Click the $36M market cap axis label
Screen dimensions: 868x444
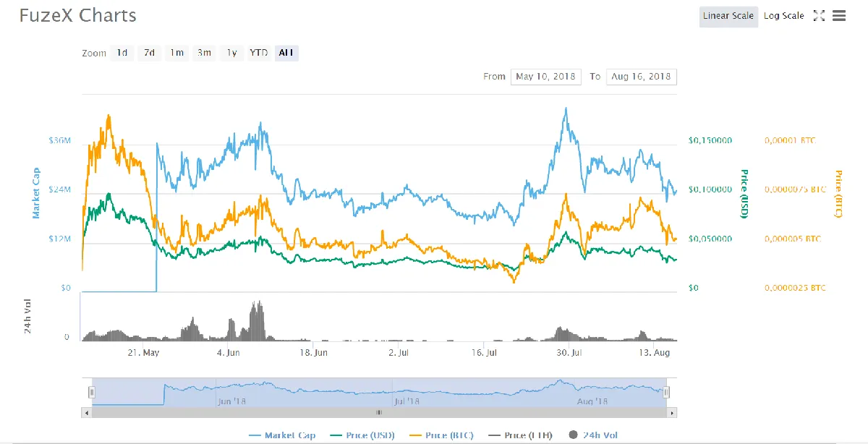(x=59, y=140)
